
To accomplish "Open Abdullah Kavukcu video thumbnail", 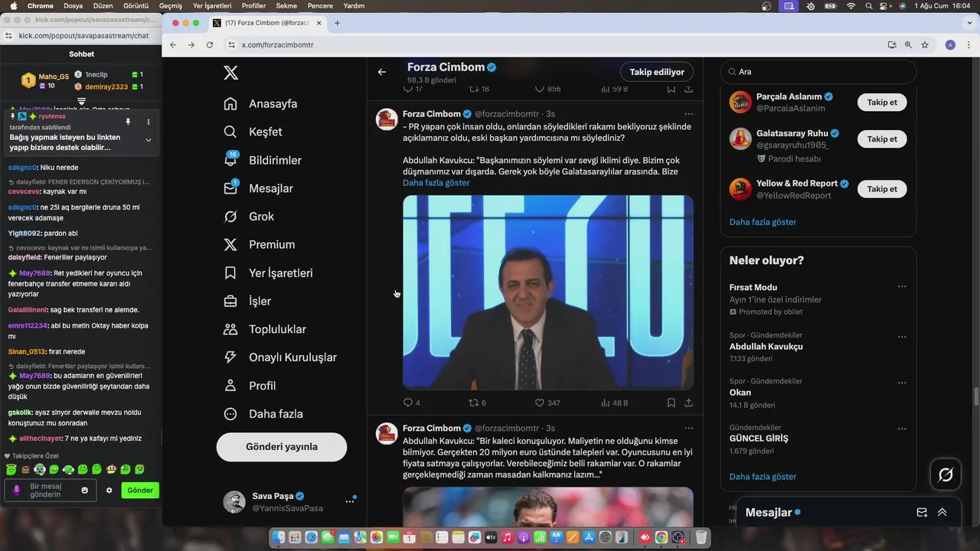I will [x=548, y=292].
